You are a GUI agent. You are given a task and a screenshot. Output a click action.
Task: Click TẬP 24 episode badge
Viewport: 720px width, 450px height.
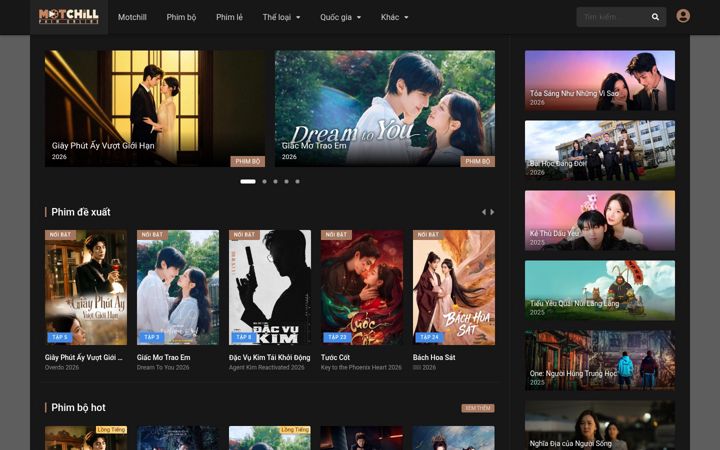[429, 337]
